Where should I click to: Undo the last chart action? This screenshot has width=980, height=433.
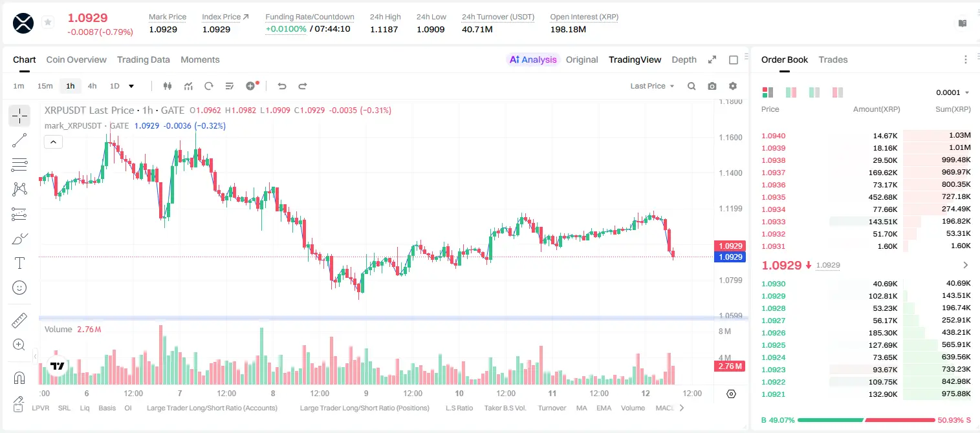tap(282, 86)
